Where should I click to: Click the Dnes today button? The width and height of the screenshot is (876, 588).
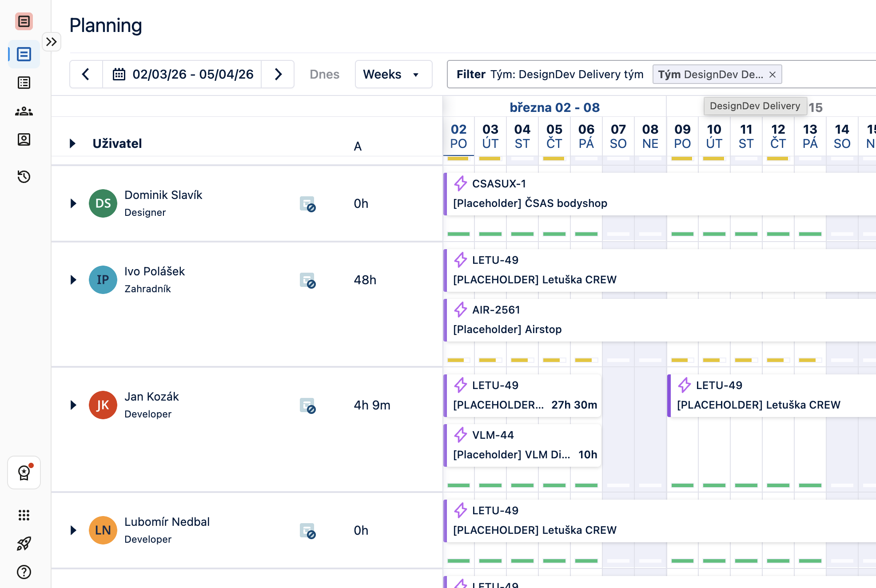(324, 74)
